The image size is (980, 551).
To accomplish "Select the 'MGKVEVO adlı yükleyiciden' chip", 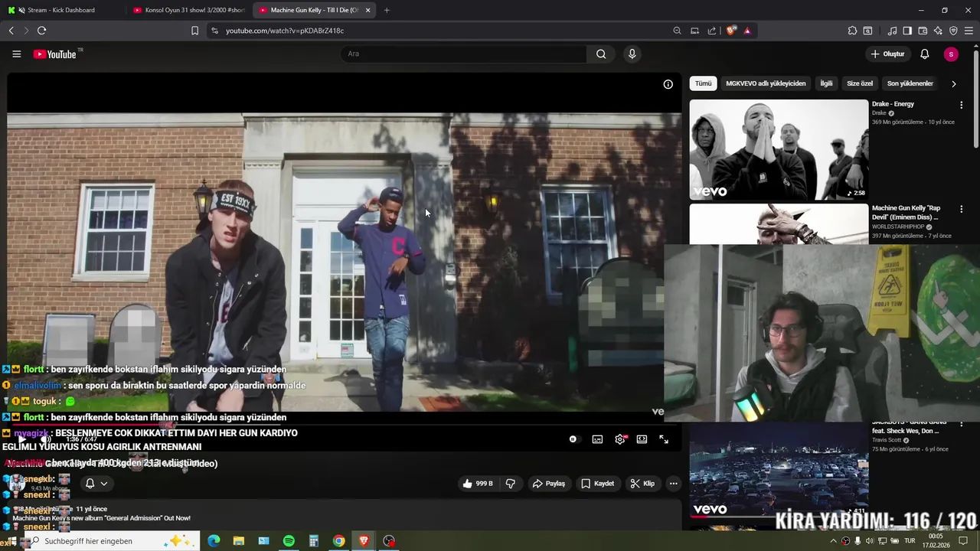I will tap(766, 83).
